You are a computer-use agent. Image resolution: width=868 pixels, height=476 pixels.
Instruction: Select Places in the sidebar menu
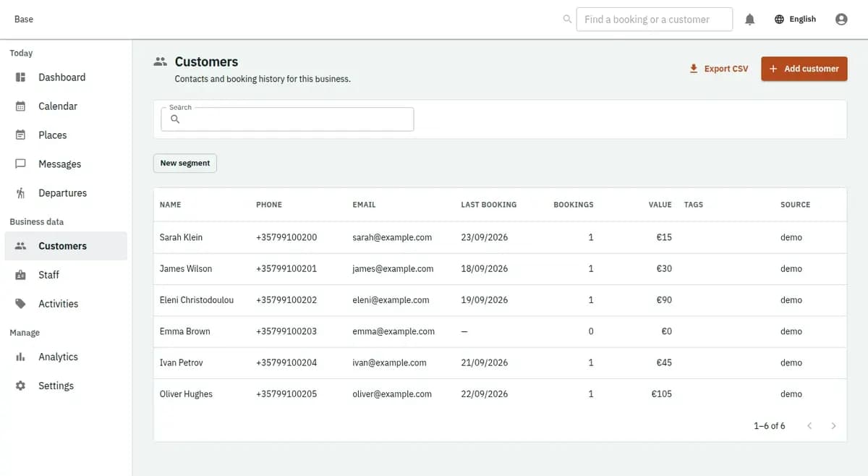66,135
